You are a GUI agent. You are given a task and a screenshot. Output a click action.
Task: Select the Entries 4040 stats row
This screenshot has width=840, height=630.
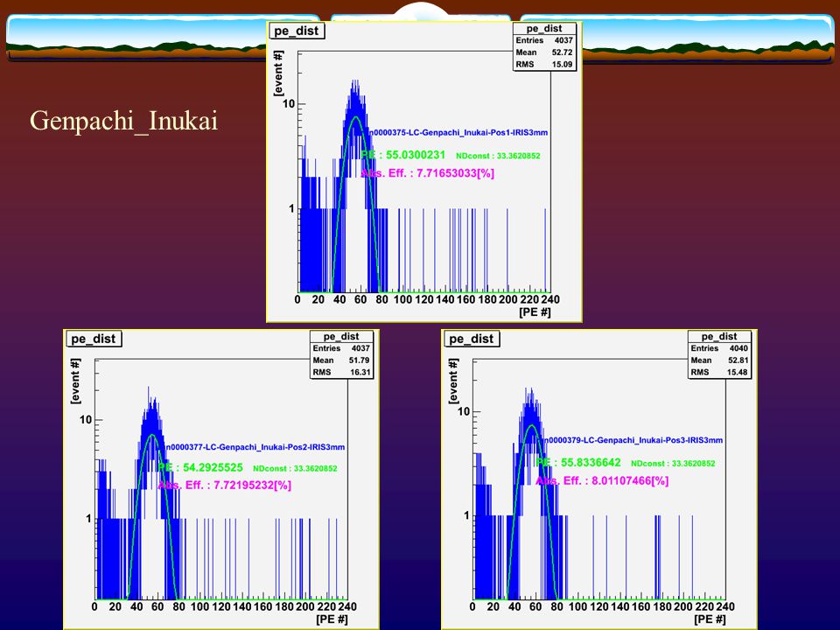coord(719,348)
